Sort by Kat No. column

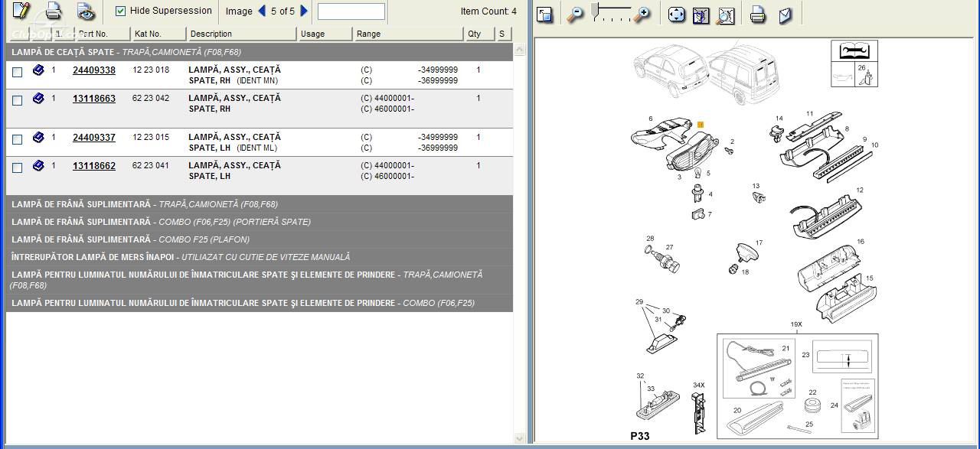click(158, 34)
